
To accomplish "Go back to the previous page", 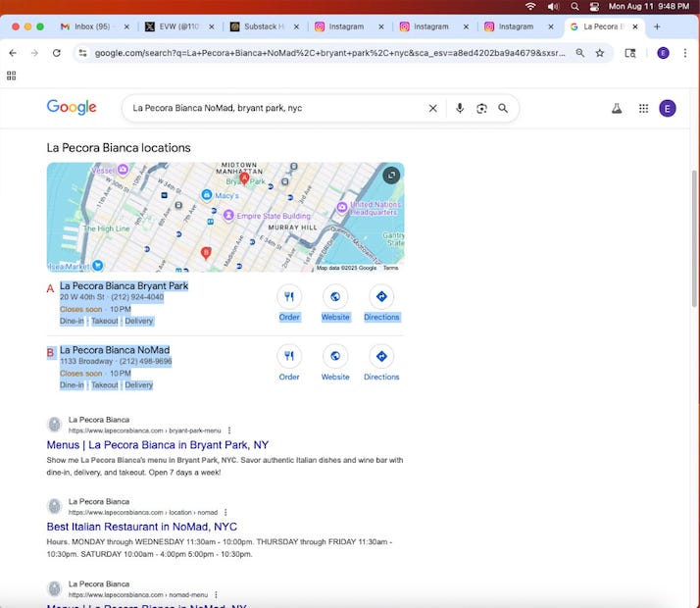I will coord(13,53).
